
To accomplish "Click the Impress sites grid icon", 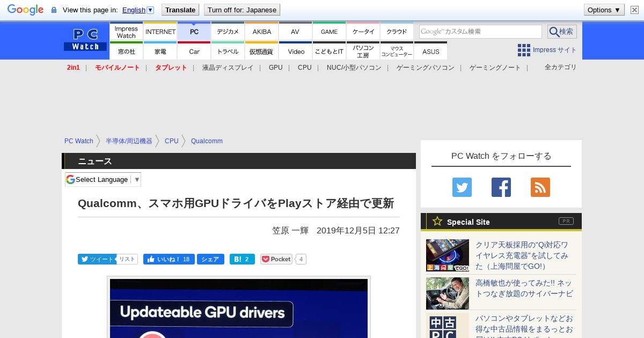I will [x=524, y=50].
